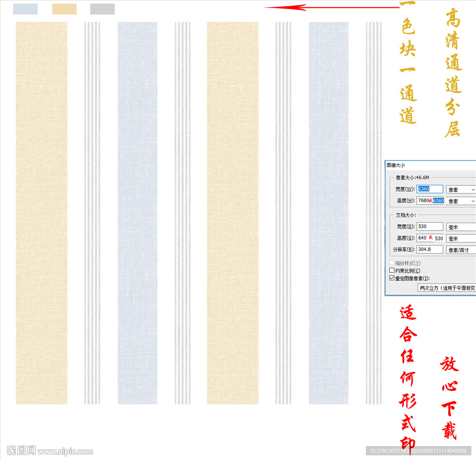Pick the gray color swatch
This screenshot has height=460, width=476.
(102, 9)
